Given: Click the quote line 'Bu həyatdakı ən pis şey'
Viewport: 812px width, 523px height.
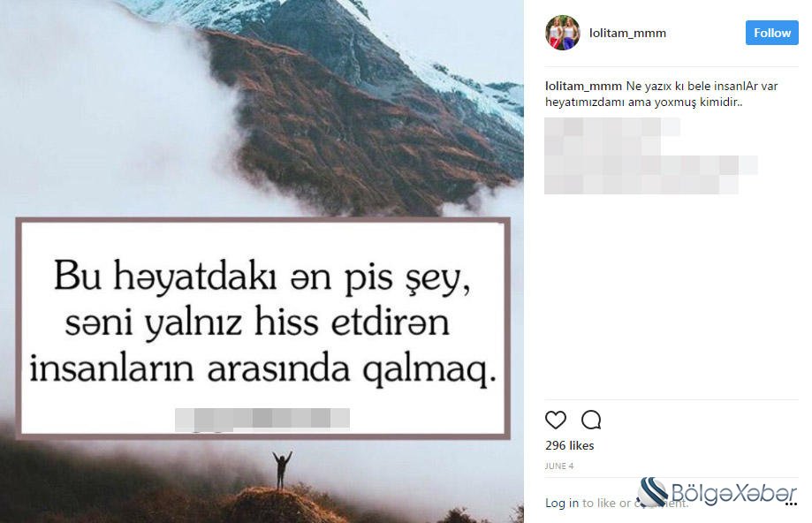Looking at the screenshot, I should pyautogui.click(x=262, y=277).
